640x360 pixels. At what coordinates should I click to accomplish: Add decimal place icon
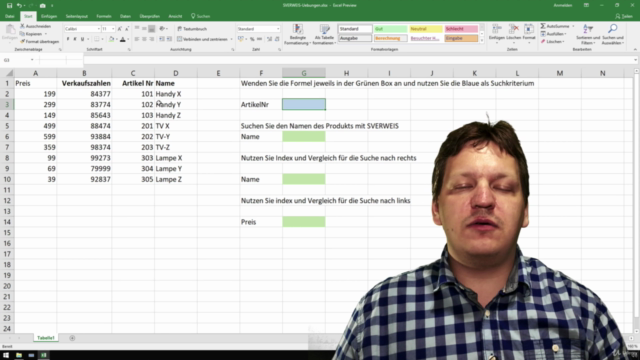269,39
